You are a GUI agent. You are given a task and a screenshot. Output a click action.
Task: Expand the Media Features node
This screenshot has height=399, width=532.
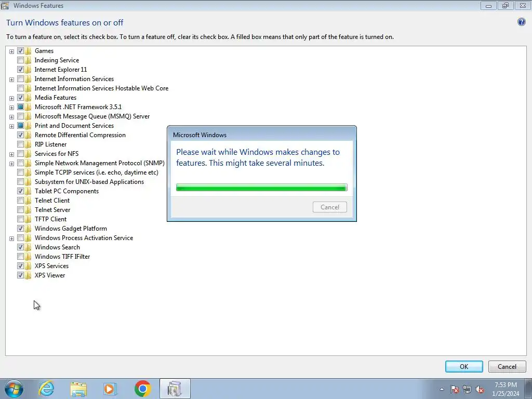11,98
